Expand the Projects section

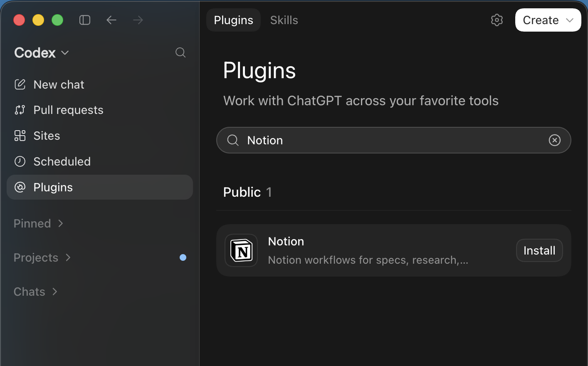(x=42, y=257)
